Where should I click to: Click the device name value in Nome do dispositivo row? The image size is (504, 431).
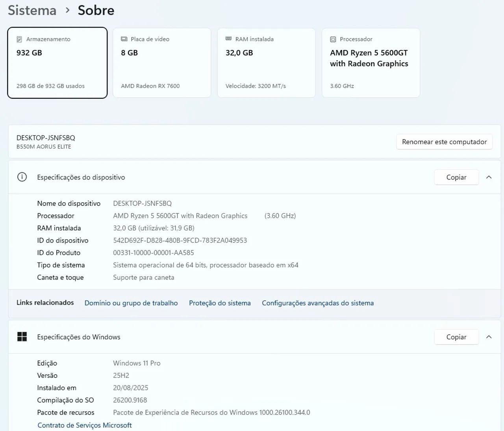click(x=143, y=203)
